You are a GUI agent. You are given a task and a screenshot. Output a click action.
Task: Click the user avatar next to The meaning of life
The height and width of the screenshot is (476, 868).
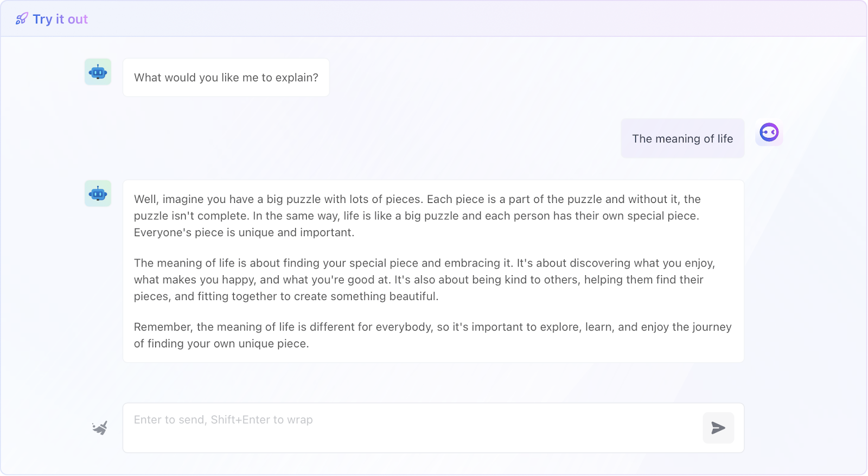[769, 132]
